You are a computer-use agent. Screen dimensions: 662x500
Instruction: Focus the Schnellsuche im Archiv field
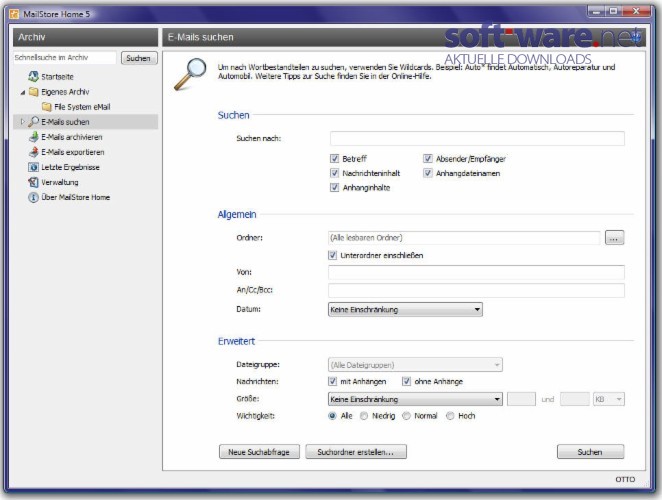pyautogui.click(x=65, y=58)
